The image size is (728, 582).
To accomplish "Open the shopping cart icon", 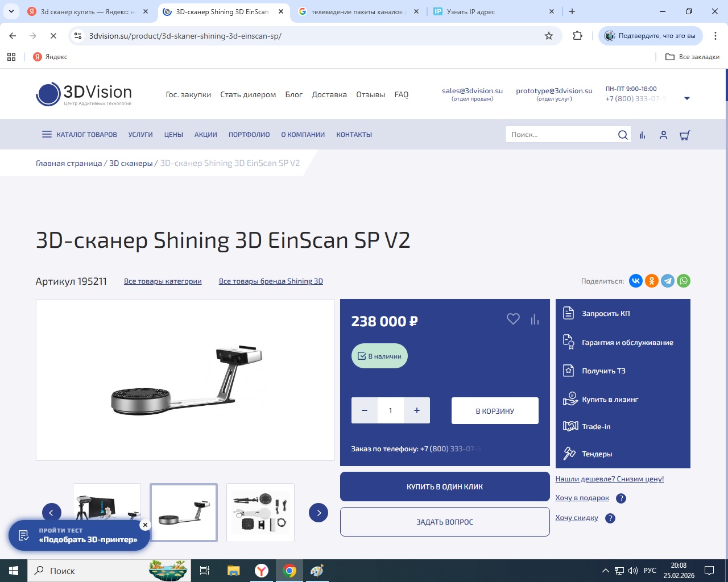I will (x=685, y=135).
